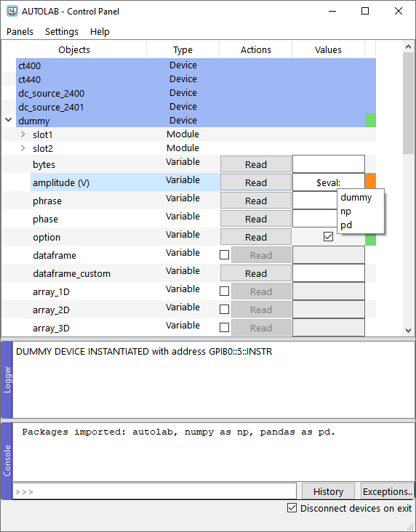Select the dc_source_2401 device row

[196, 107]
